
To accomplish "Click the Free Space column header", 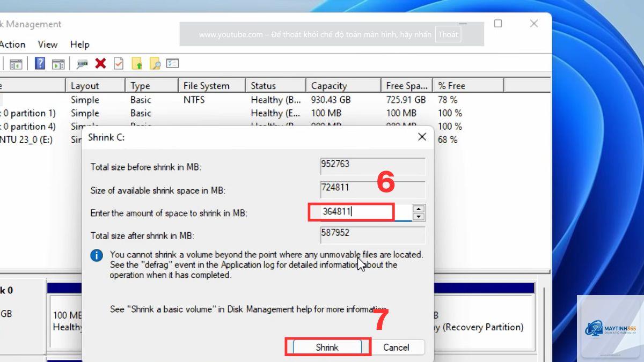I will 407,86.
